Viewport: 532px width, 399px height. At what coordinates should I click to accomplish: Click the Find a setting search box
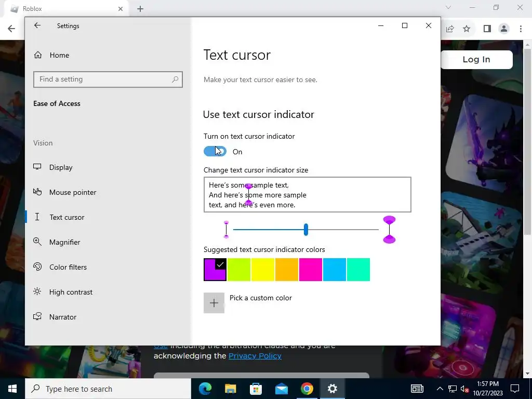pyautogui.click(x=108, y=79)
